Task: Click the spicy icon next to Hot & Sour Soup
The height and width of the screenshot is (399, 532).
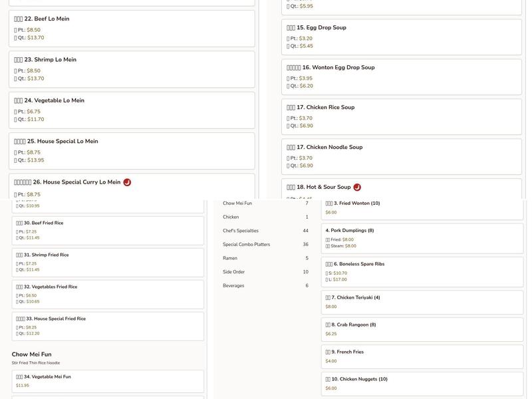Action: 357,188
